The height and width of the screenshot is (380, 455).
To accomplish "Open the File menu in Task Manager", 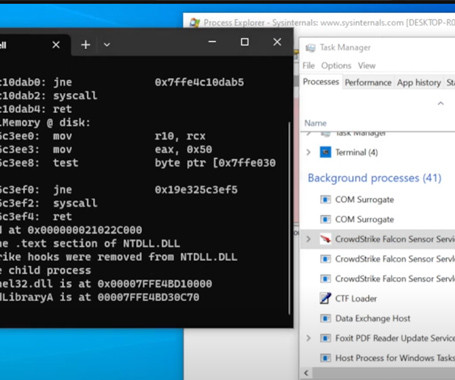I will coord(309,66).
